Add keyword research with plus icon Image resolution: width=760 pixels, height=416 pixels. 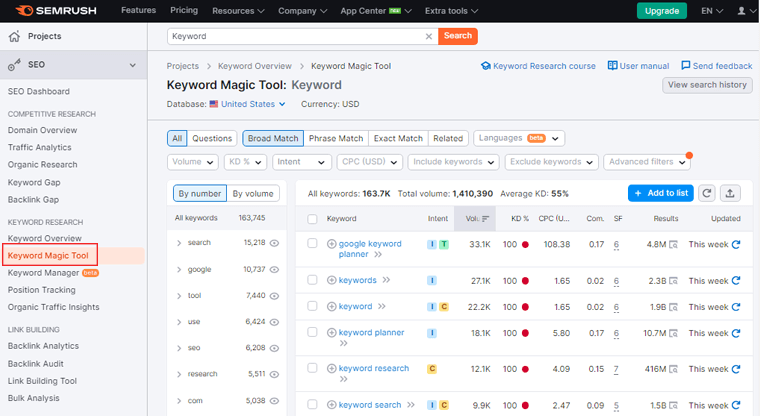[332, 368]
